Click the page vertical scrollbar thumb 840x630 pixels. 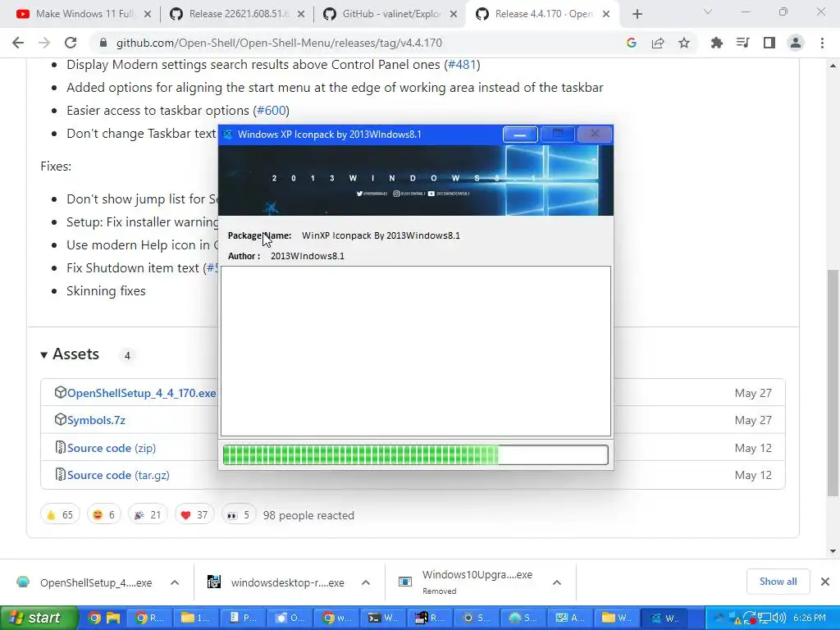(833, 382)
